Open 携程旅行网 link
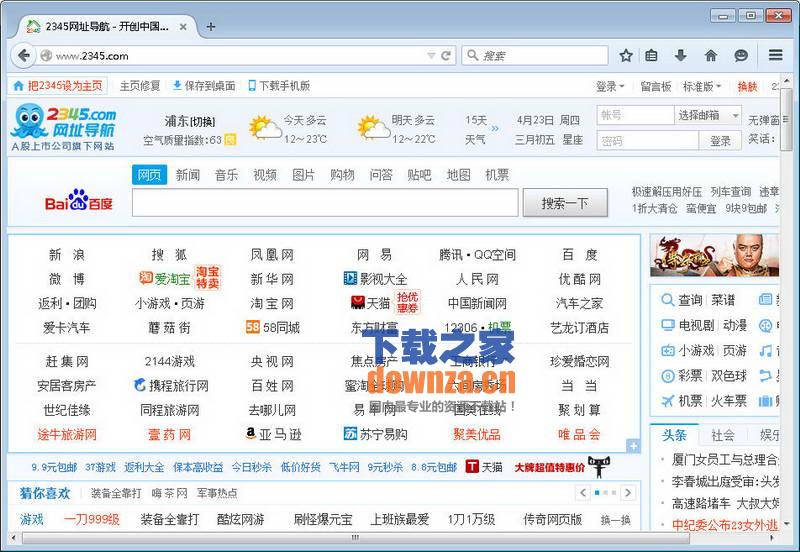Screen dimensions: 800x552 point(171,386)
